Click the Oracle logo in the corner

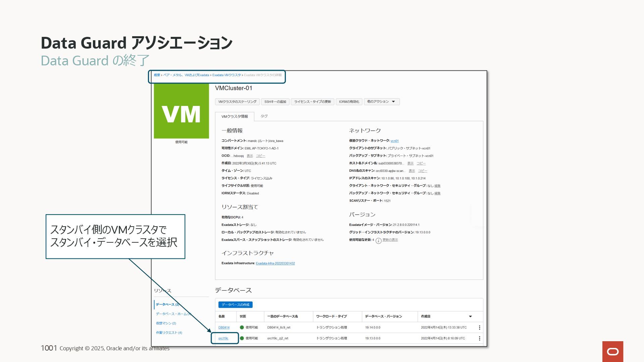[612, 351]
